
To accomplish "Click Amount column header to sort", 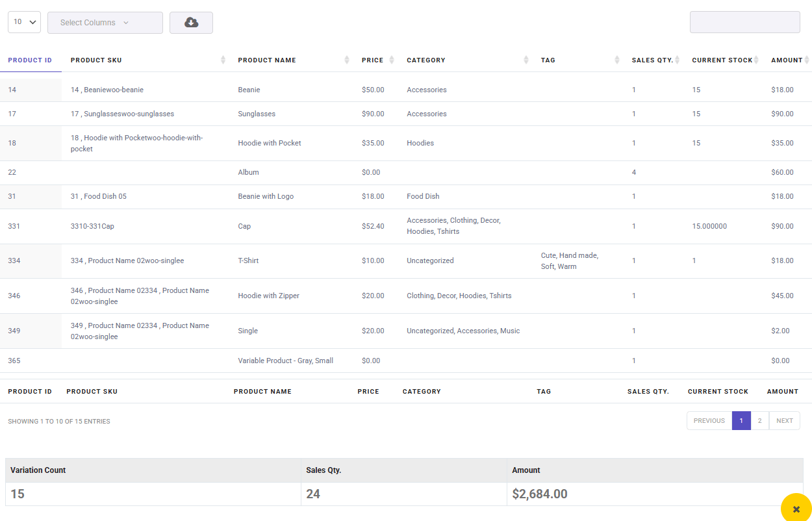I will [787, 60].
